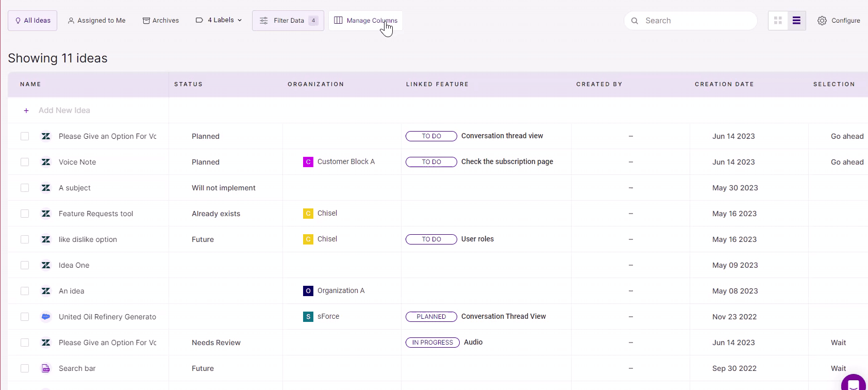The width and height of the screenshot is (868, 390).
Task: Open Future status for Search bar row
Action: 203,368
